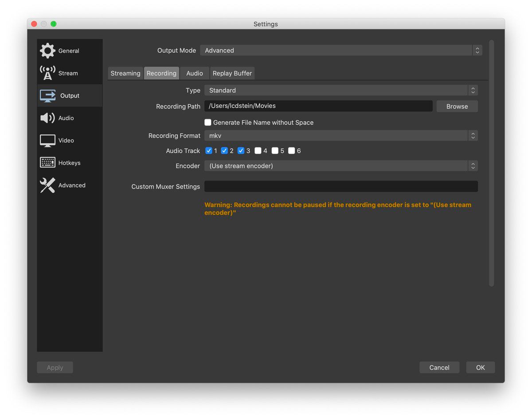Expand the Recording Format mkv dropdown
532x419 pixels.
[x=340, y=136]
